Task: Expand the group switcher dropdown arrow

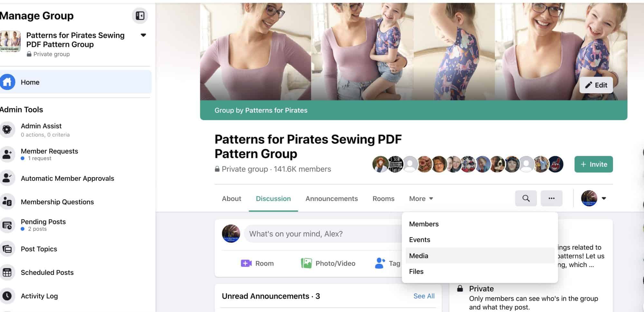Action: pyautogui.click(x=143, y=35)
